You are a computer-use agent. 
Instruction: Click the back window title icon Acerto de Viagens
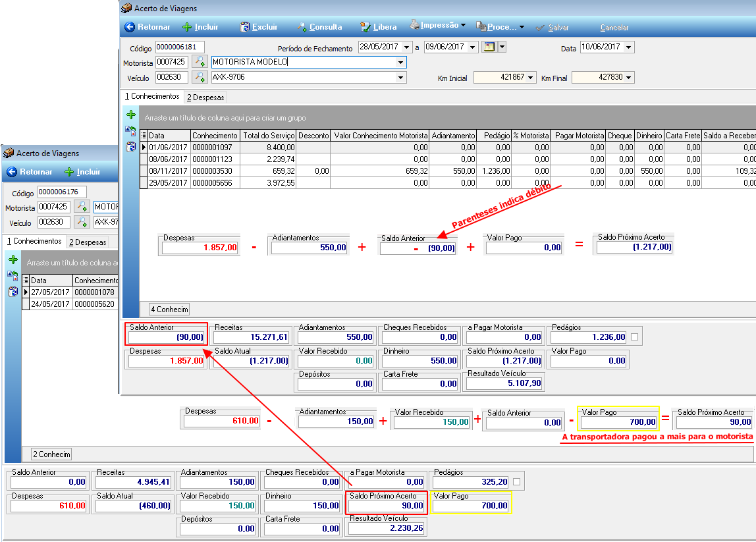[9, 153]
